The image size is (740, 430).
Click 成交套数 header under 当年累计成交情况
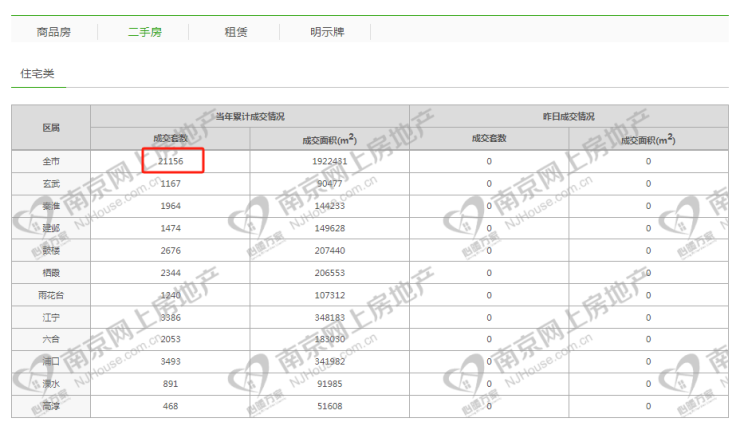coord(170,138)
